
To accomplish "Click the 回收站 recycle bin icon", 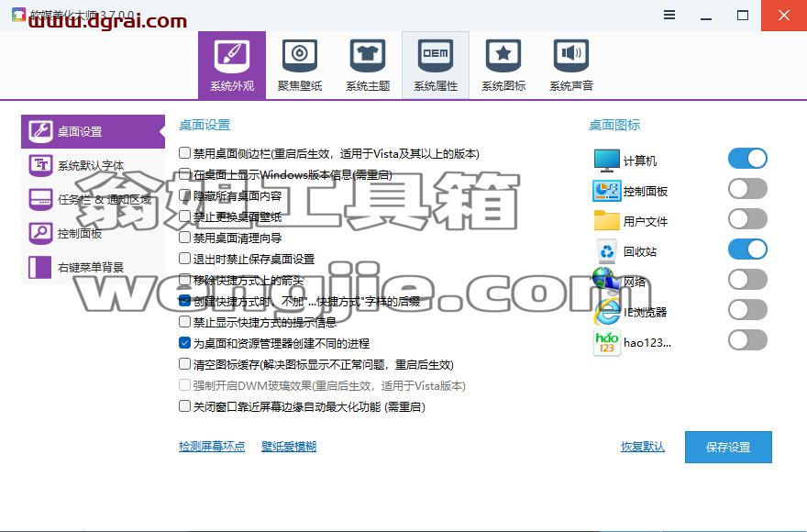I will pyautogui.click(x=607, y=250).
